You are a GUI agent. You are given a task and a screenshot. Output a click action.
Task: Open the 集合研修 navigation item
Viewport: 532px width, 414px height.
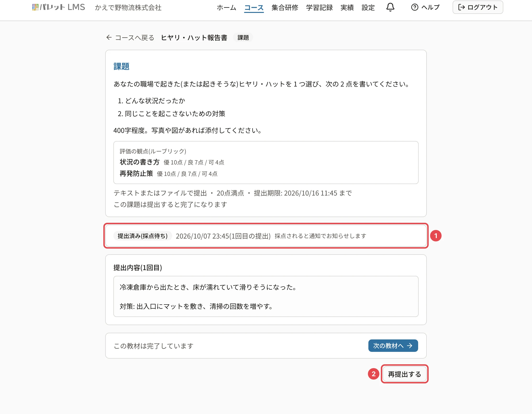coord(285,8)
